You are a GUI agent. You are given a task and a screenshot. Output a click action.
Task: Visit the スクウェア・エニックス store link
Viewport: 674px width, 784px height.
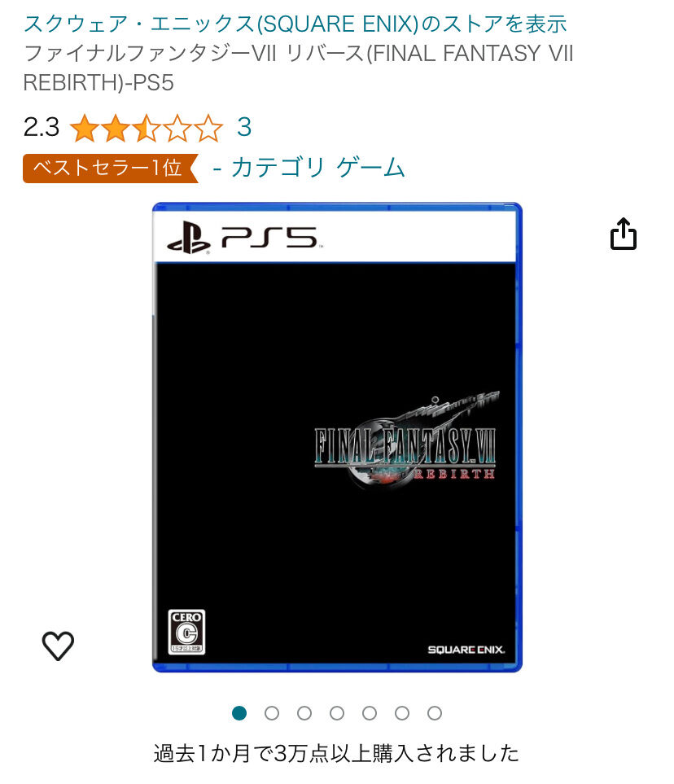coord(295,24)
